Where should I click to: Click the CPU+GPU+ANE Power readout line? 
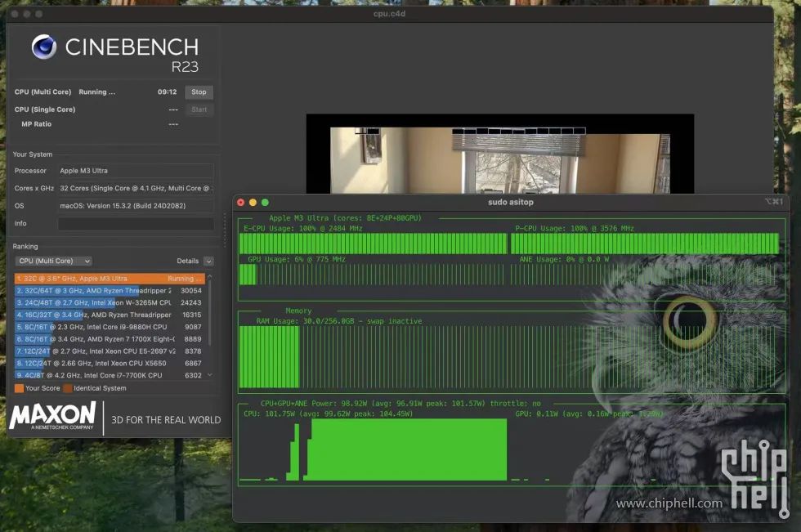[x=400, y=404]
